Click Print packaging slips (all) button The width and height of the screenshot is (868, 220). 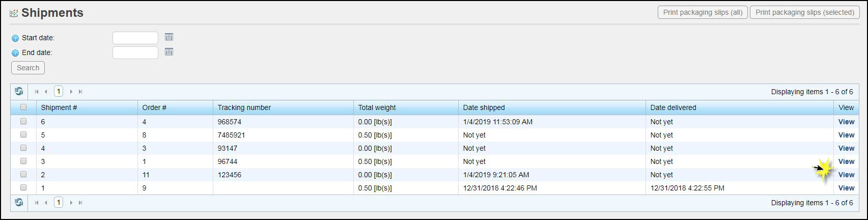coord(703,12)
